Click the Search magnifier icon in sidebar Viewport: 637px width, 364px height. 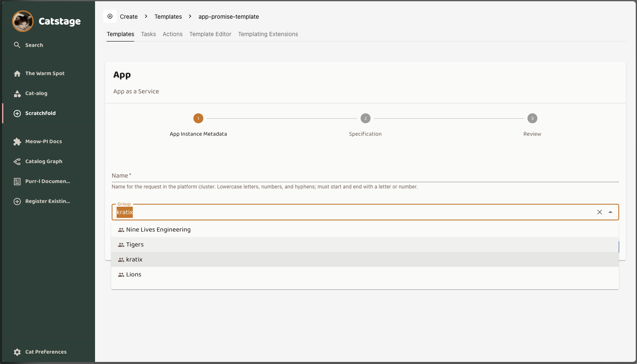point(17,45)
